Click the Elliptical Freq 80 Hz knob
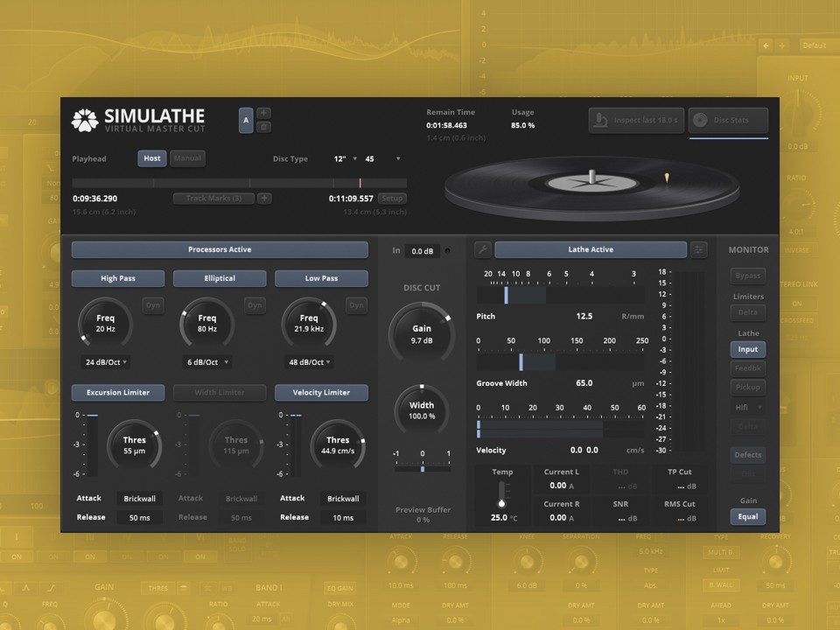This screenshot has width=840, height=630. (207, 323)
